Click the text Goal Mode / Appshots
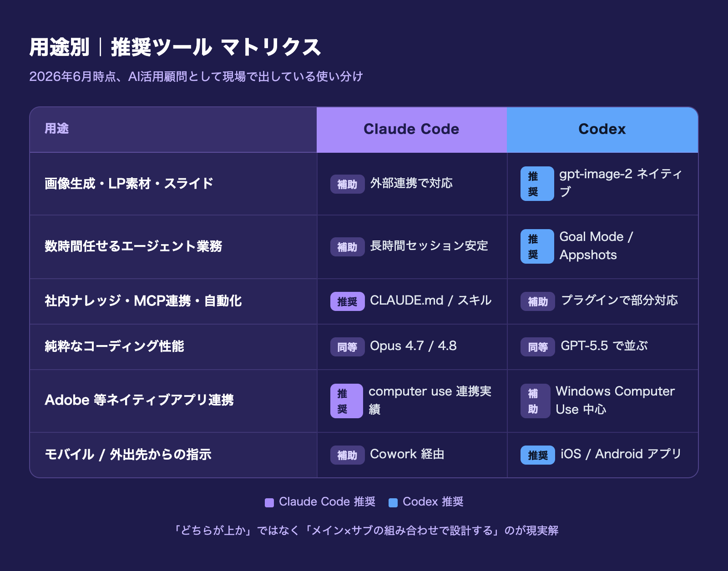This screenshot has height=571, width=728. pyautogui.click(x=596, y=246)
